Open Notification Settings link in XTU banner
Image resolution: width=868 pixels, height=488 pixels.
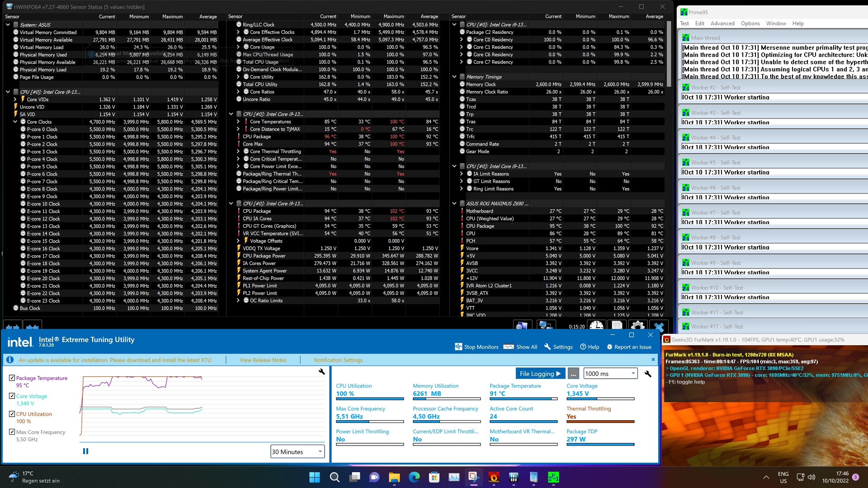click(x=338, y=360)
